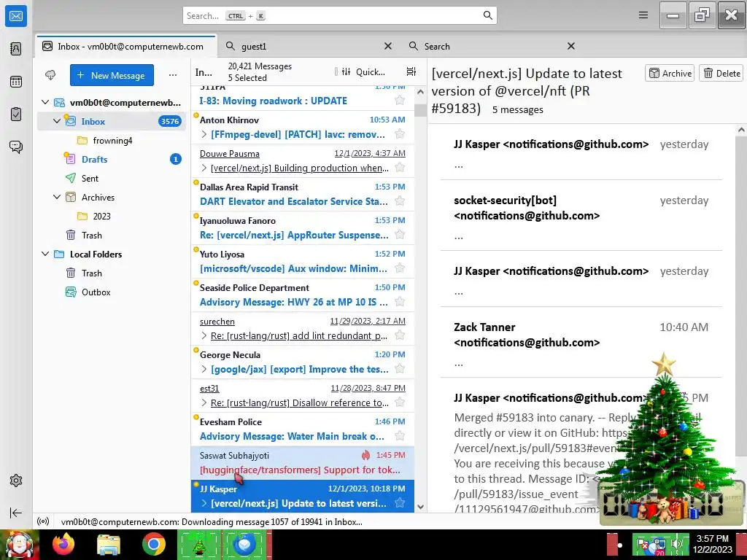Click the conversation pane scroll-up arrow
Image resolution: width=747 pixels, height=560 pixels.
coord(741,130)
